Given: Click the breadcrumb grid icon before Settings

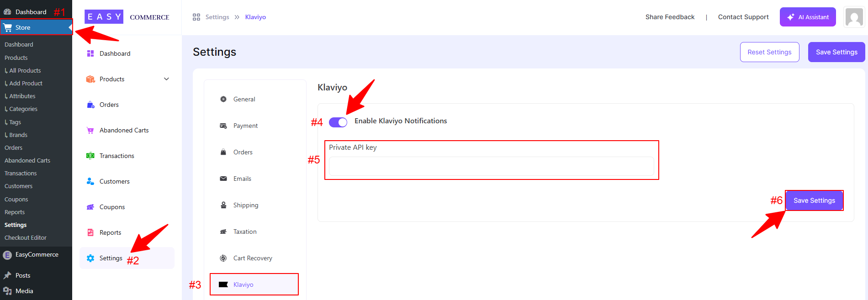Looking at the screenshot, I should (196, 17).
